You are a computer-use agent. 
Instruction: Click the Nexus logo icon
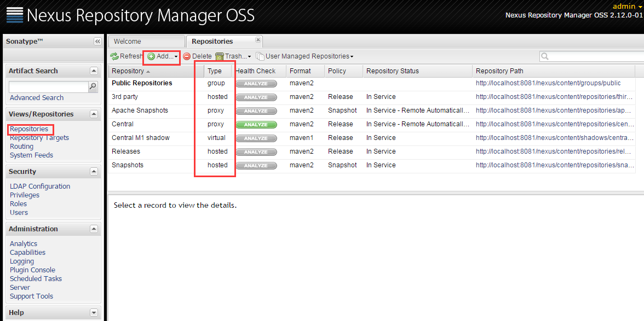15,15
